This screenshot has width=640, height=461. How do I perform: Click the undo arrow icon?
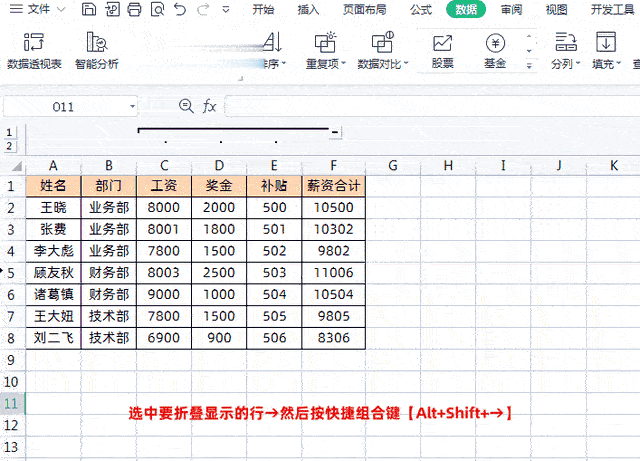click(180, 9)
